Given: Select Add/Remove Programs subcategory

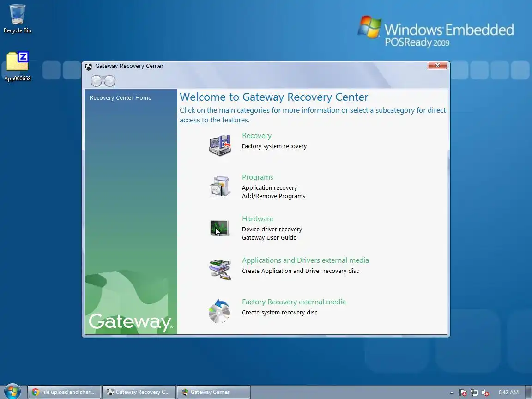Looking at the screenshot, I should (x=273, y=196).
